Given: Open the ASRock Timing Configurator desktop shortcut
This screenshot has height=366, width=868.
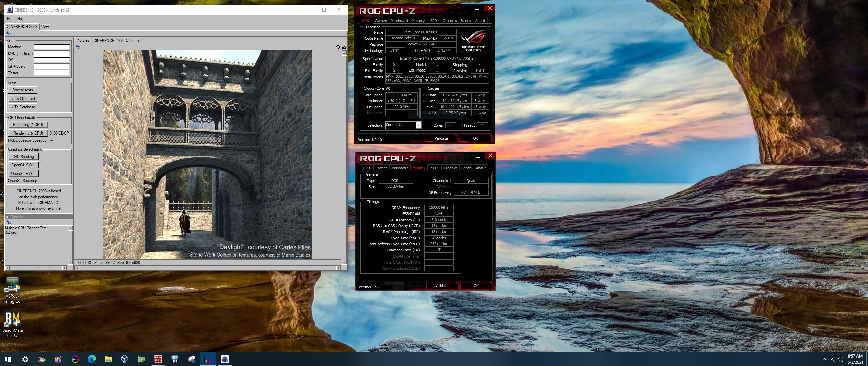Looking at the screenshot, I should tap(13, 290).
